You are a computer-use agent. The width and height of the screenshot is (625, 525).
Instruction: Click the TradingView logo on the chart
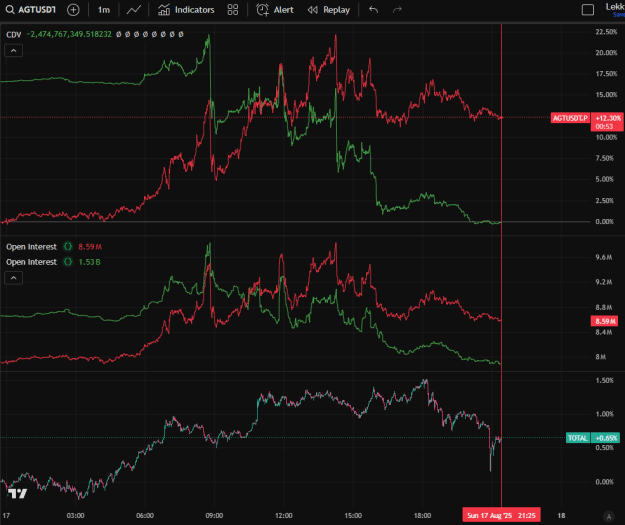coord(18,494)
